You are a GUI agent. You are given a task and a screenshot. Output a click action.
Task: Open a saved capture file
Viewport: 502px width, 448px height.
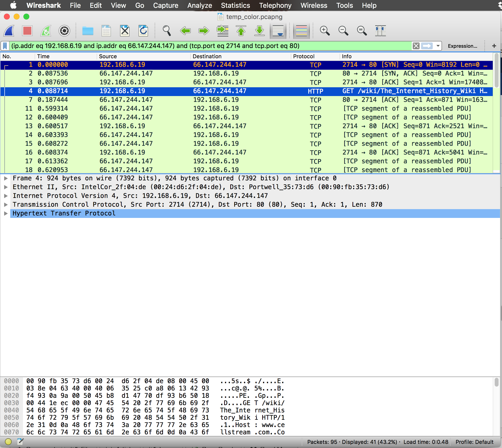88,31
